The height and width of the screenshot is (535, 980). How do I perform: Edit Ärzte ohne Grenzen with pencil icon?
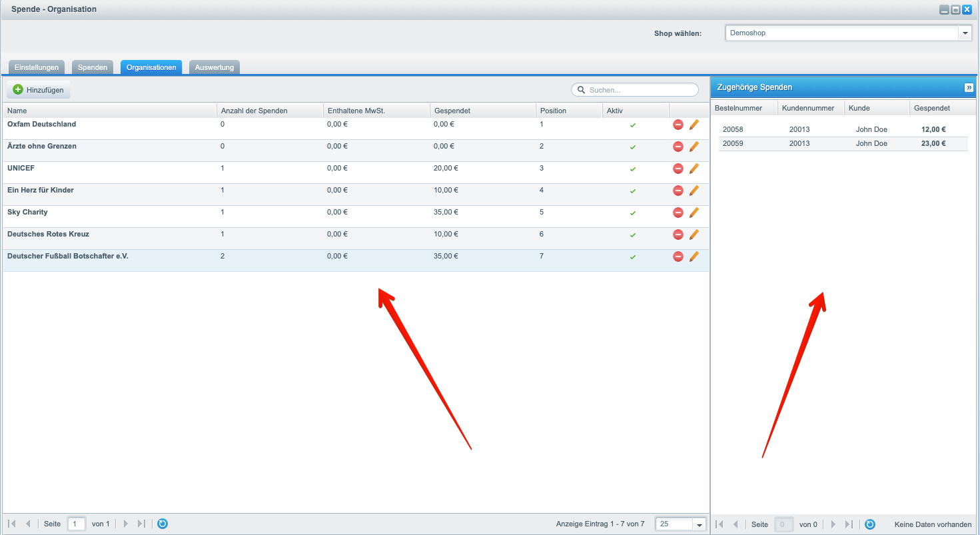(x=694, y=147)
